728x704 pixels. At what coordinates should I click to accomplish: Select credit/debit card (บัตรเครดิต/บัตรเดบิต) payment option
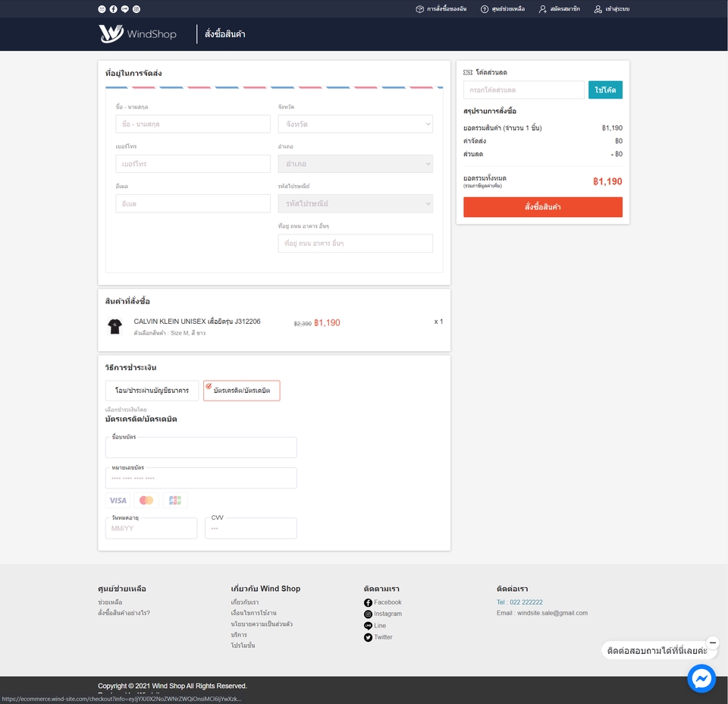[241, 391]
